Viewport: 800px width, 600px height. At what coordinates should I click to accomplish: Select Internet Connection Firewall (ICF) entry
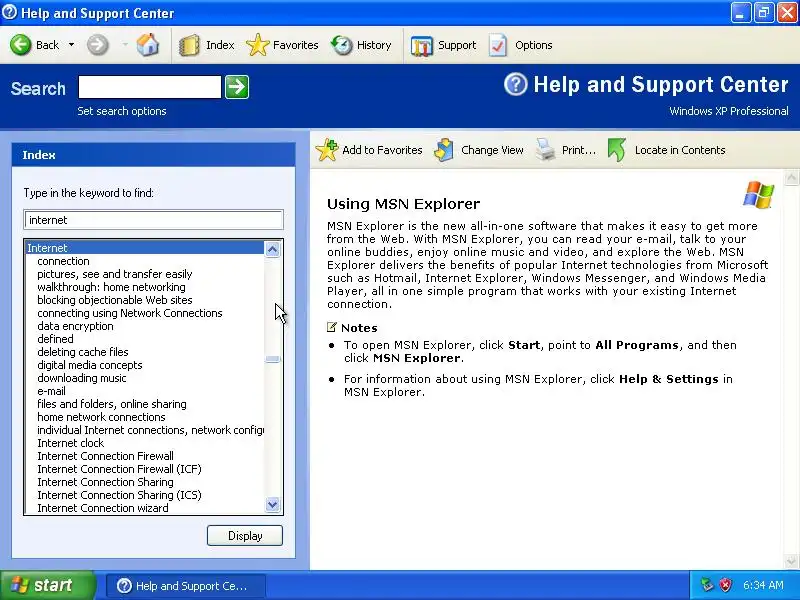119,469
